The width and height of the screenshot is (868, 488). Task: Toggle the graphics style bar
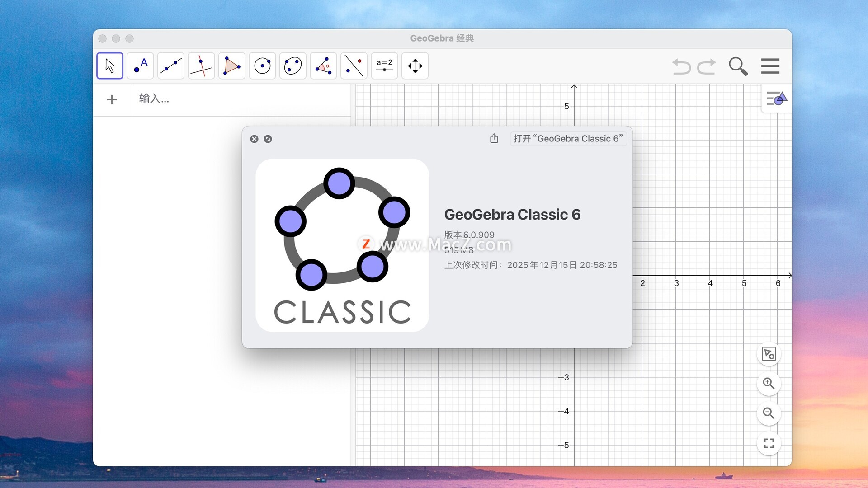click(776, 99)
